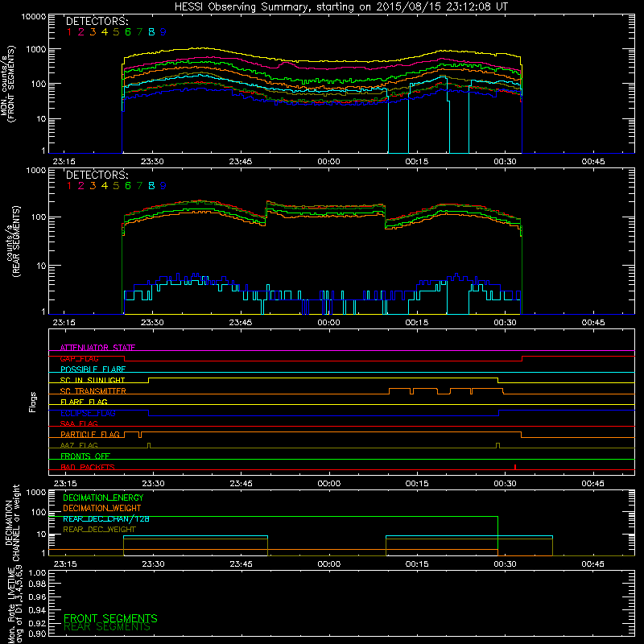Click the 1.00 tick on livetime axis
Screen dimensions: 644x644
click(x=38, y=572)
